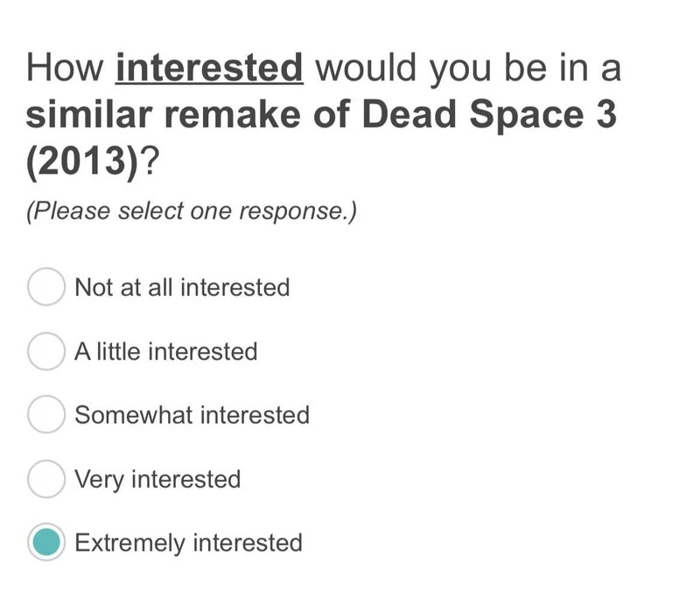
Task: Click the Not at all interested label text
Action: [182, 286]
